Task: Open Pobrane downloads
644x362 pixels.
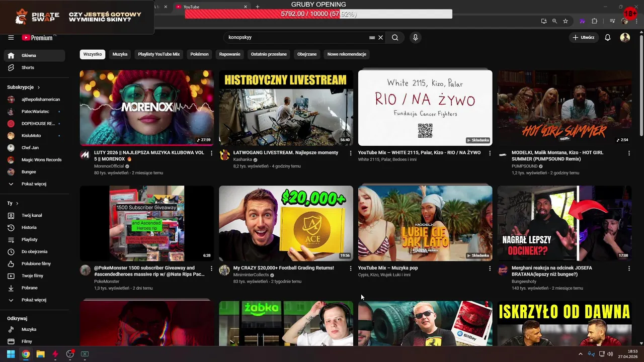Action: click(x=34, y=288)
